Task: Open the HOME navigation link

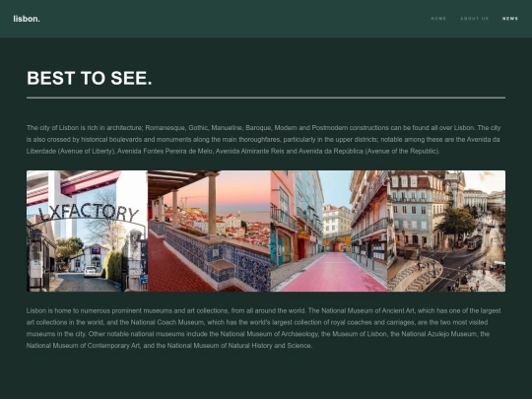Action: pos(438,19)
